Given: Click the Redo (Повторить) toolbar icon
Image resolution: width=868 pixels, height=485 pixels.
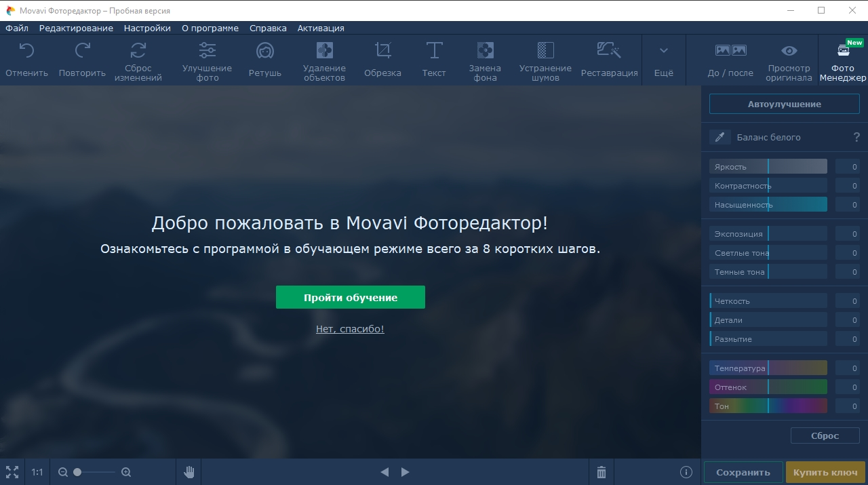Looking at the screenshot, I should click(x=82, y=51).
